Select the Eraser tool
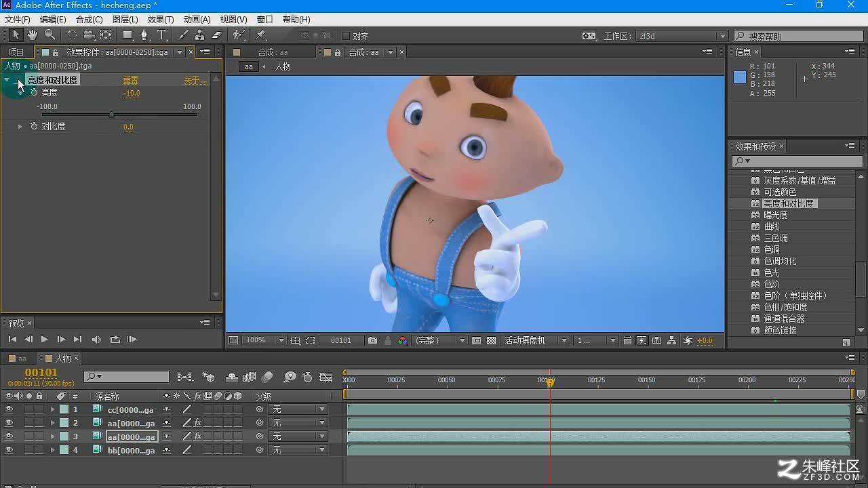 click(x=217, y=35)
